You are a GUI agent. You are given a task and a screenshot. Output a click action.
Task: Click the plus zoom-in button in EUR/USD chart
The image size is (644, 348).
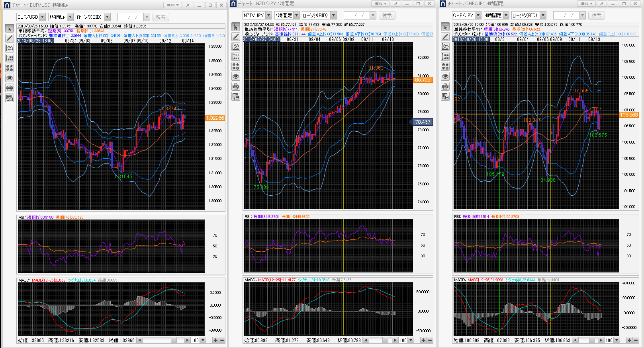(215, 340)
